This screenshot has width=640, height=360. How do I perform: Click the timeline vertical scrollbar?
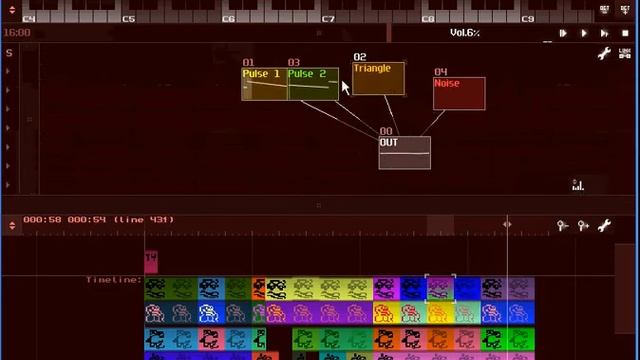click(x=624, y=289)
